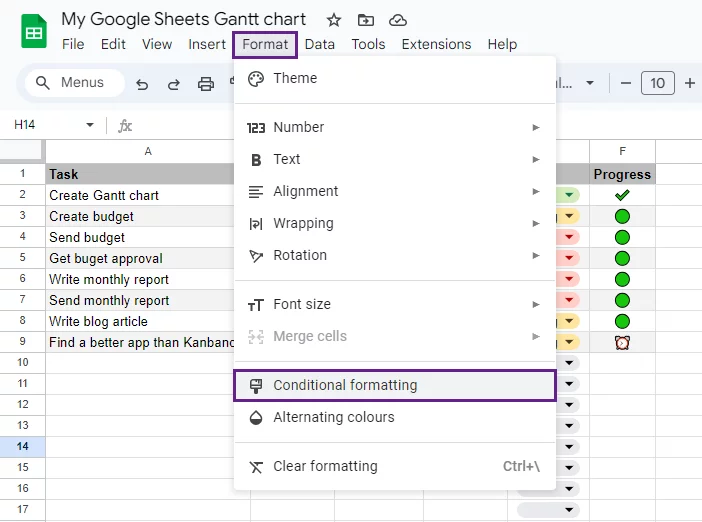
Task: Click the undo arrow in toolbar
Action: tap(142, 84)
